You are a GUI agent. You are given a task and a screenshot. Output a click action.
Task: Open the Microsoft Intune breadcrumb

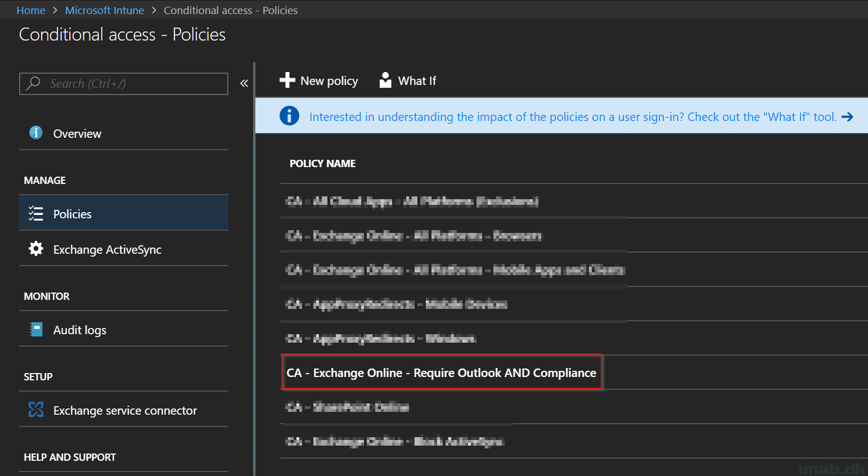coord(105,10)
